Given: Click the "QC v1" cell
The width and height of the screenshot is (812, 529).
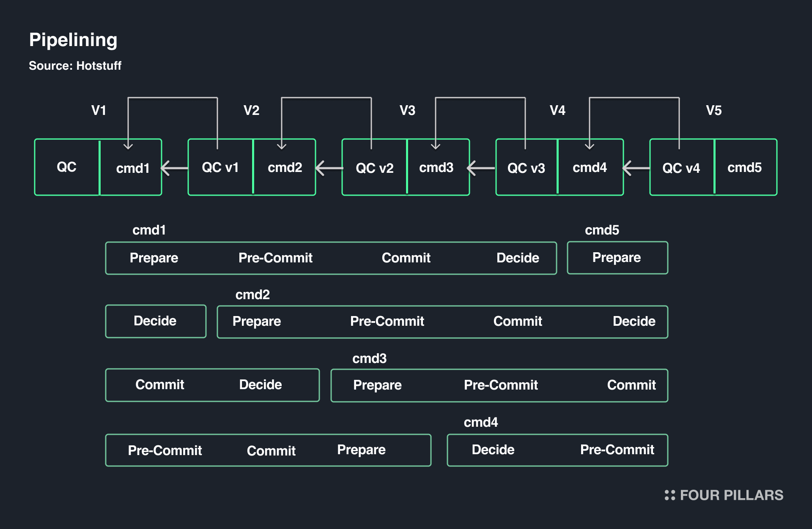Looking at the screenshot, I should pos(220,167).
